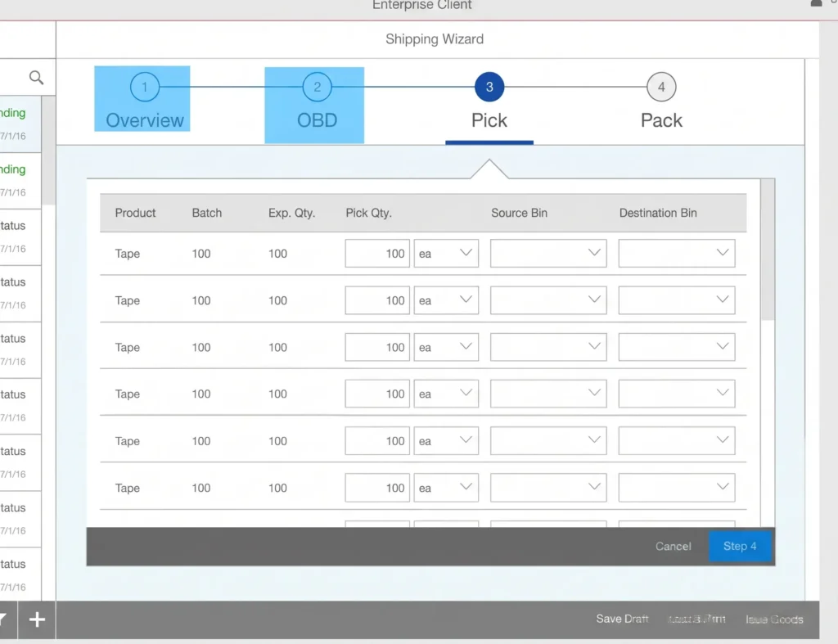Open the unit 'ea' dropdown in third Tape row

pyautogui.click(x=446, y=348)
